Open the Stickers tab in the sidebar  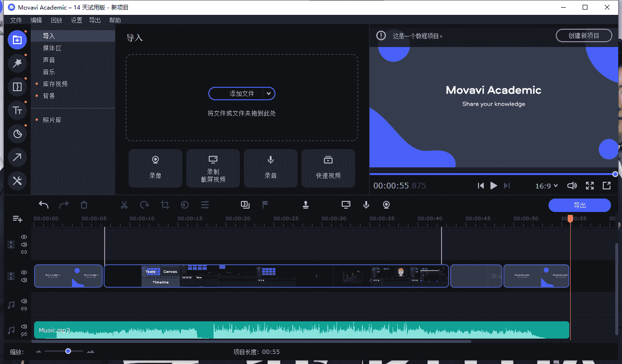(17, 134)
